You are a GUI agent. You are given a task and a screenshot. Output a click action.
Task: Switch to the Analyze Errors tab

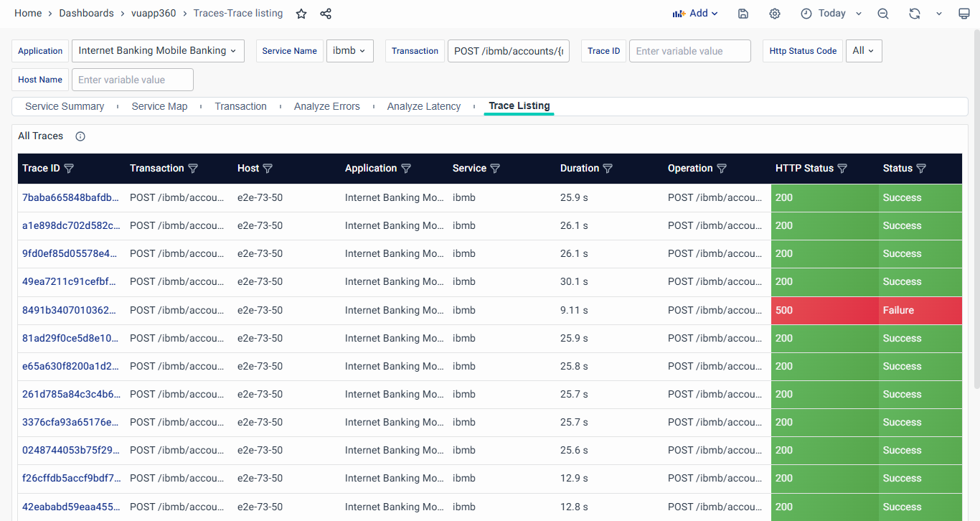click(326, 106)
